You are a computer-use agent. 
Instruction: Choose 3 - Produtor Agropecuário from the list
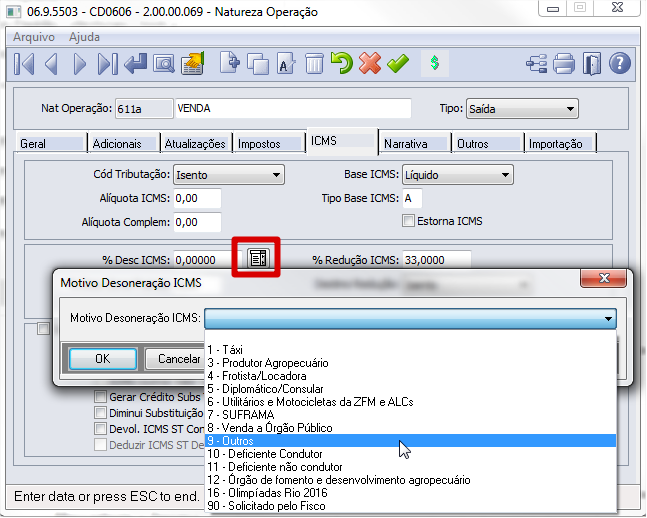410,363
